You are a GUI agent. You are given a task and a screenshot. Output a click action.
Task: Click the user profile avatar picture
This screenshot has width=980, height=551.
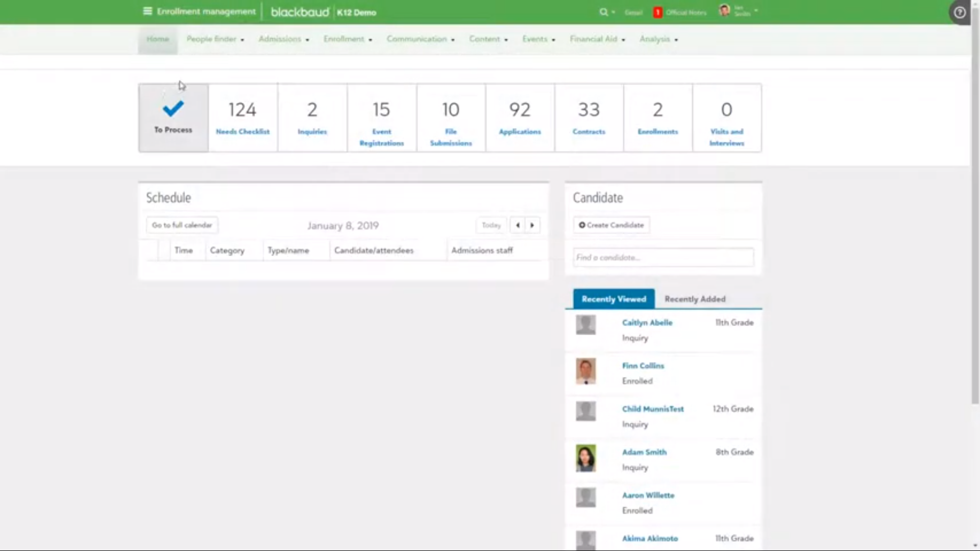click(x=724, y=11)
